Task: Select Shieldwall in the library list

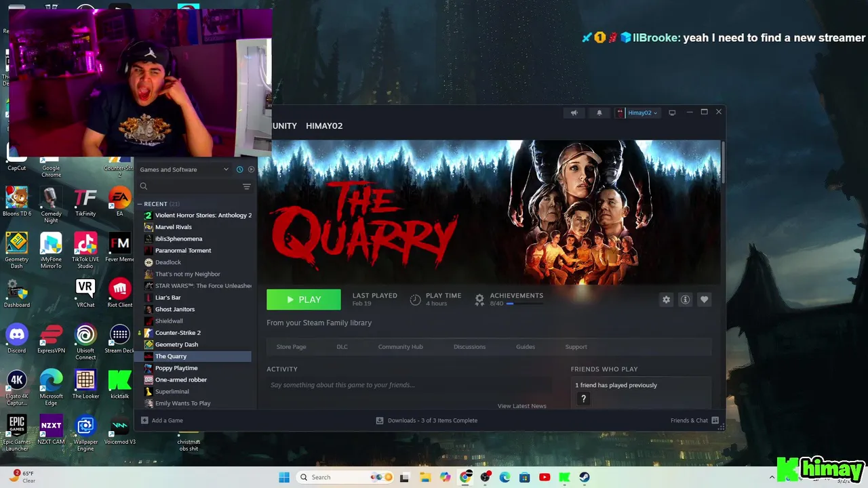Action: pos(197,321)
